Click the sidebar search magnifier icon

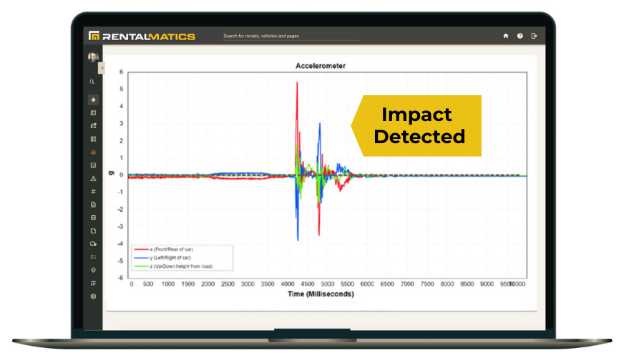(92, 82)
